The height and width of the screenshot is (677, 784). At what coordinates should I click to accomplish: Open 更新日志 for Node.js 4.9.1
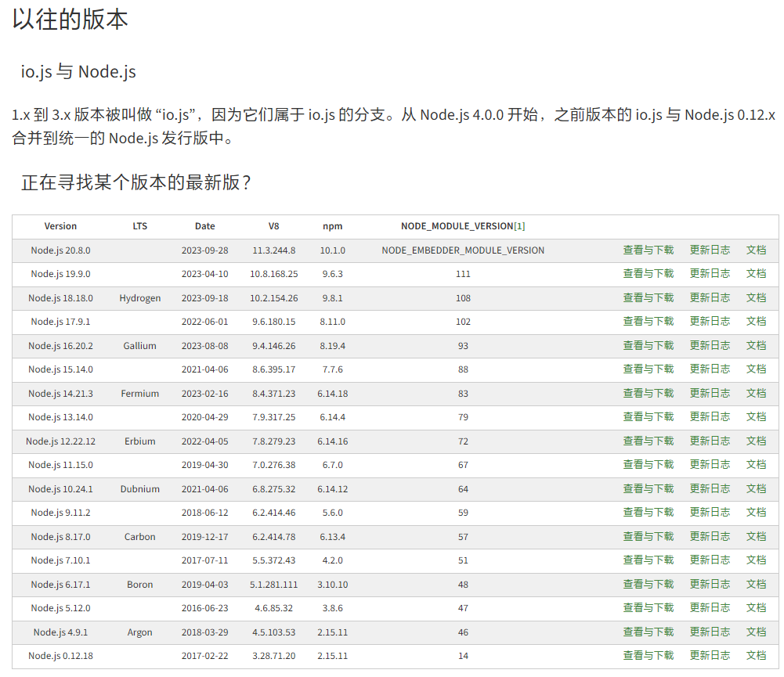(710, 632)
